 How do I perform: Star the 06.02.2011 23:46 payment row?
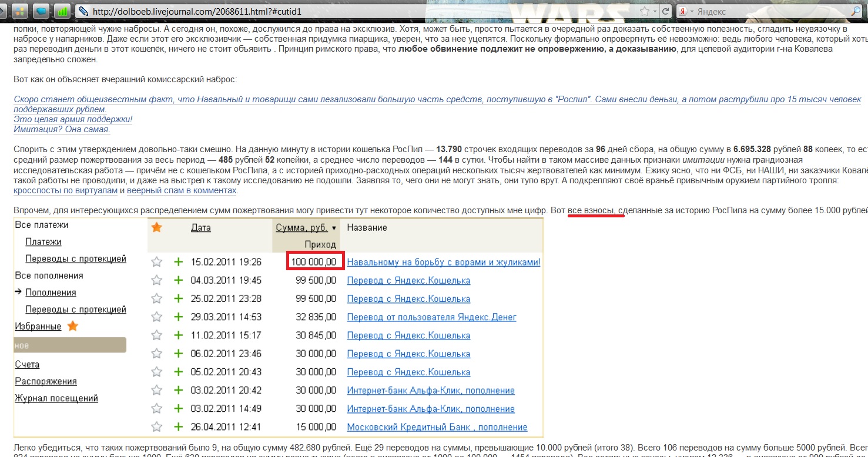(x=156, y=353)
